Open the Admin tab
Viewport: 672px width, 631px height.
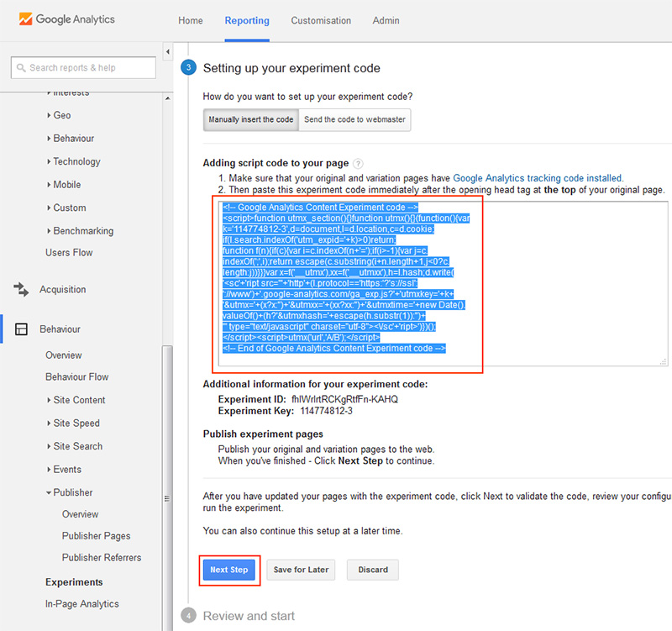tap(386, 20)
